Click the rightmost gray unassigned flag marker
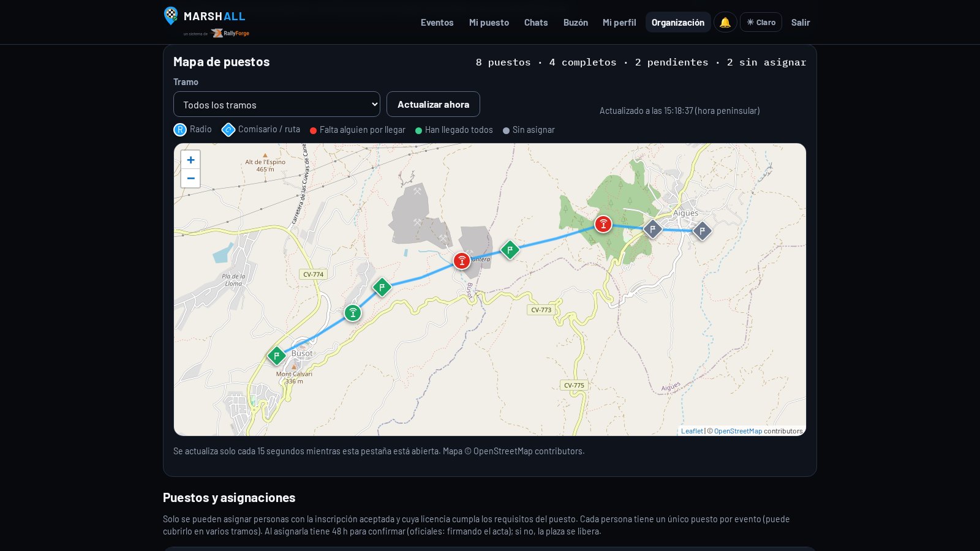 [x=703, y=231]
